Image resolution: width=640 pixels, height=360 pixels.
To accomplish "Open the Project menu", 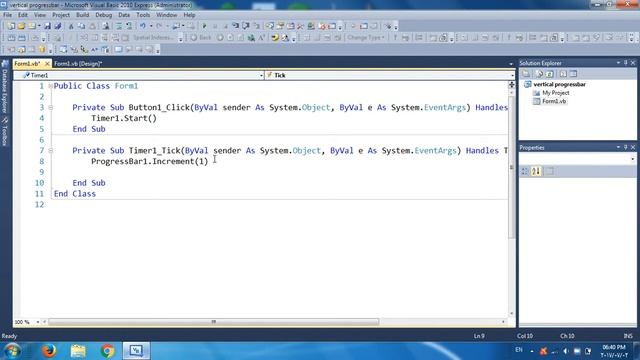I will [x=61, y=15].
